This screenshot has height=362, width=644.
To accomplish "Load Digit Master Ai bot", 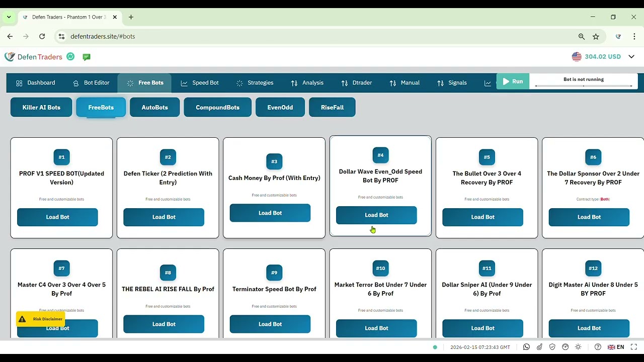I will pyautogui.click(x=589, y=328).
